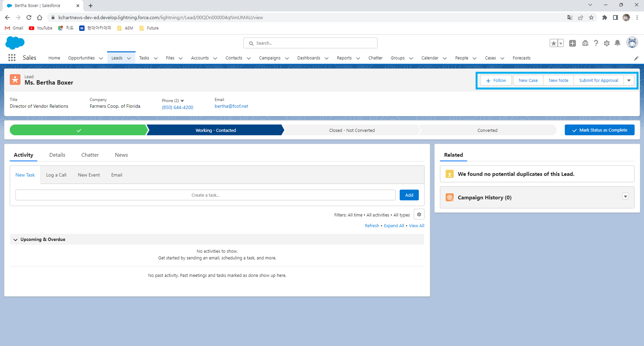Select Log a Call tab

[x=56, y=175]
